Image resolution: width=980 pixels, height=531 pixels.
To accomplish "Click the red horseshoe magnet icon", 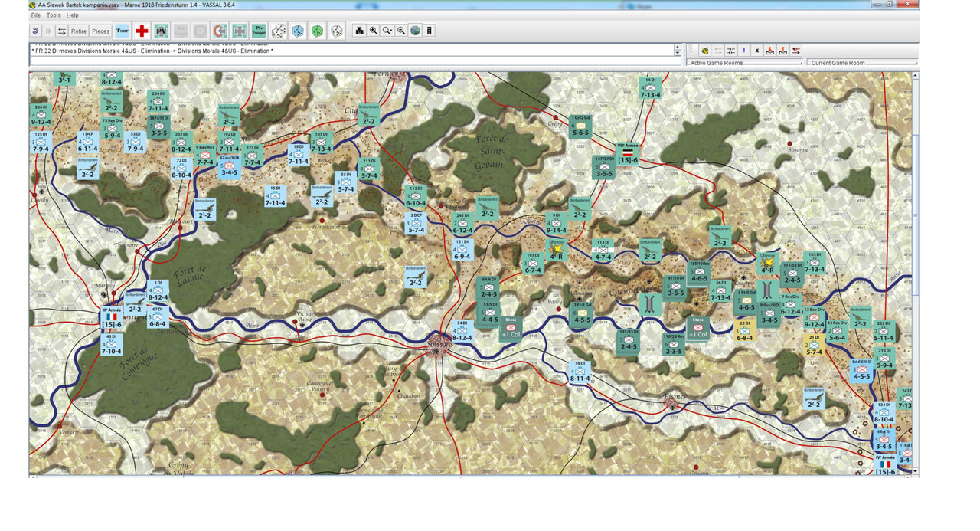I will pyautogui.click(x=220, y=31).
